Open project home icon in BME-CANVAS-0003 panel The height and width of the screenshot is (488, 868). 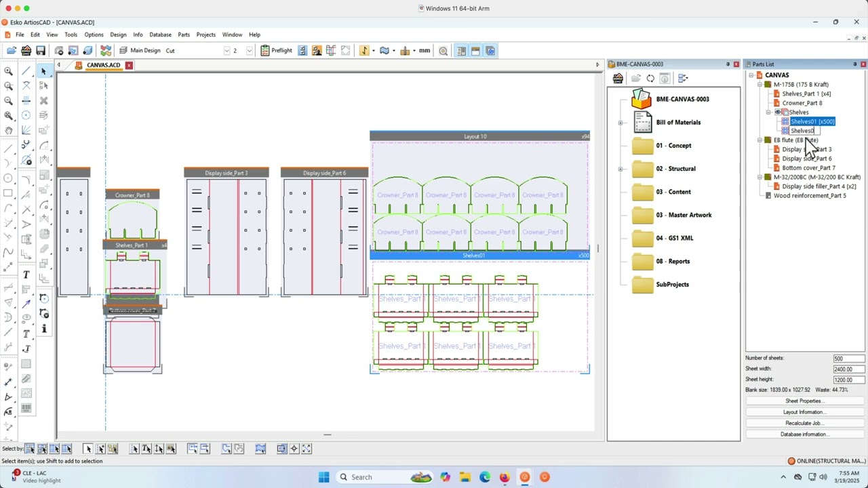coord(618,79)
